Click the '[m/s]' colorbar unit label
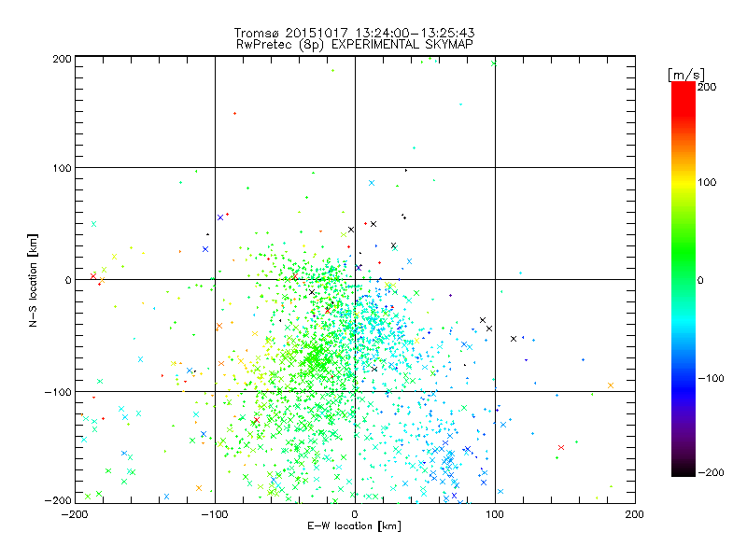 point(686,75)
